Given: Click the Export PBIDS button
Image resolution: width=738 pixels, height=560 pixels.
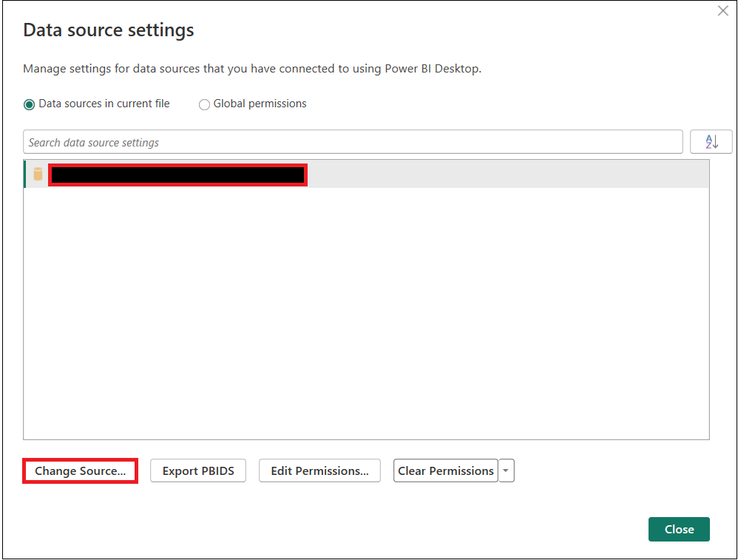Looking at the screenshot, I should [x=198, y=470].
